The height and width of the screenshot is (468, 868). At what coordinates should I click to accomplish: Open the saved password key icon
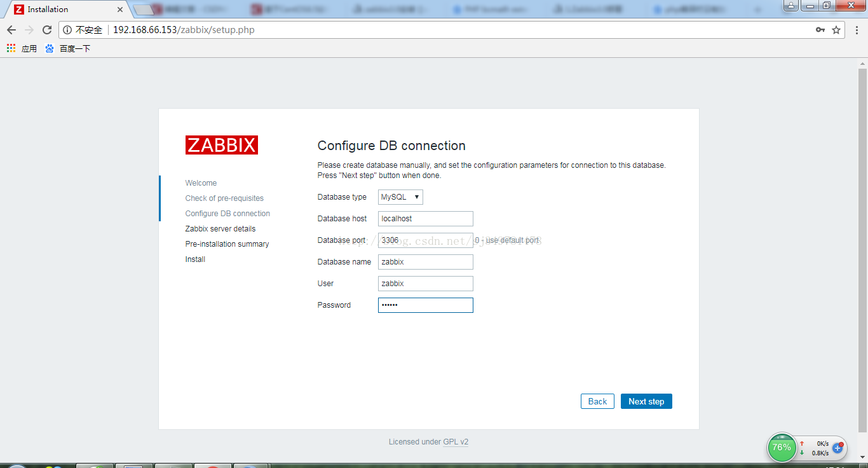pos(820,30)
